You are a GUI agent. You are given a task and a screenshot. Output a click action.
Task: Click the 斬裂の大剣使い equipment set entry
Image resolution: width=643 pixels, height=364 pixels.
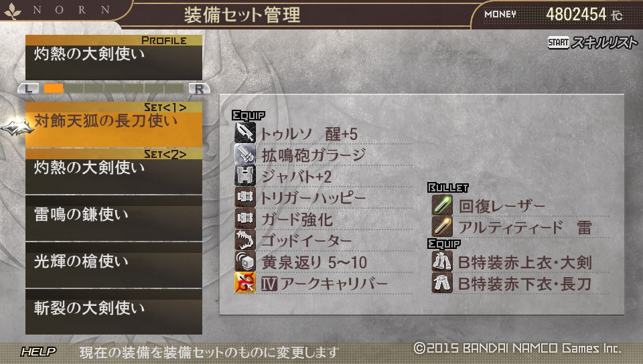tap(114, 312)
